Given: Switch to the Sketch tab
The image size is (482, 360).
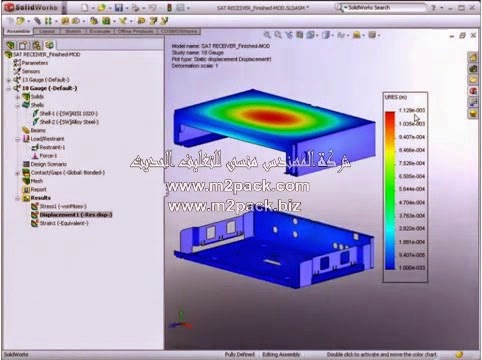Looking at the screenshot, I should (x=73, y=31).
